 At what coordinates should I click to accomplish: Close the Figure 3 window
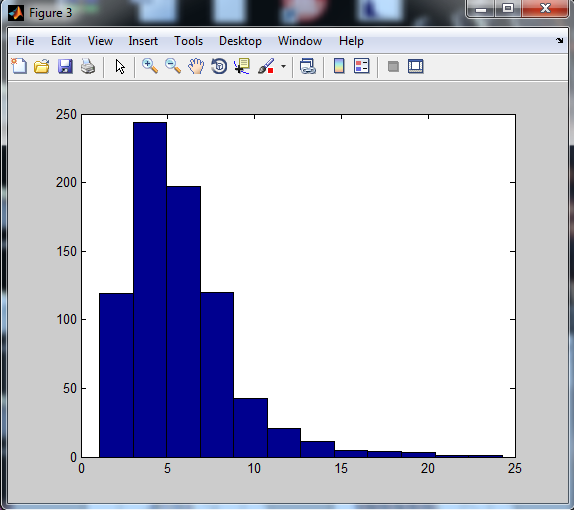[545, 8]
